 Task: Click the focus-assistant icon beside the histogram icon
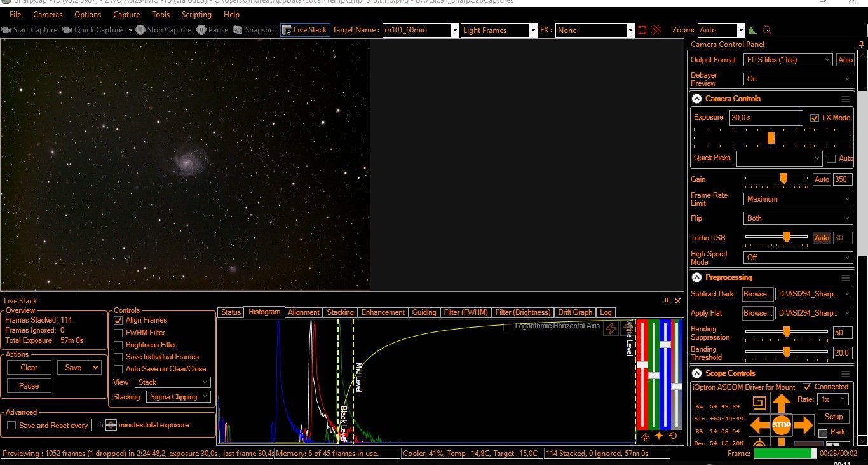pyautogui.click(x=766, y=30)
